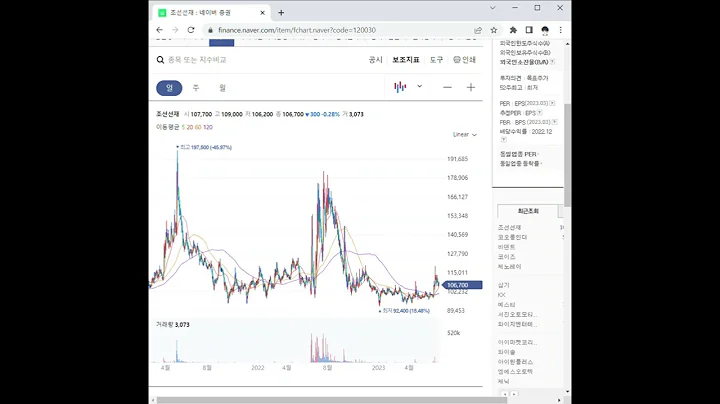The height and width of the screenshot is (404, 720).
Task: Reload the page
Action: click(191, 30)
